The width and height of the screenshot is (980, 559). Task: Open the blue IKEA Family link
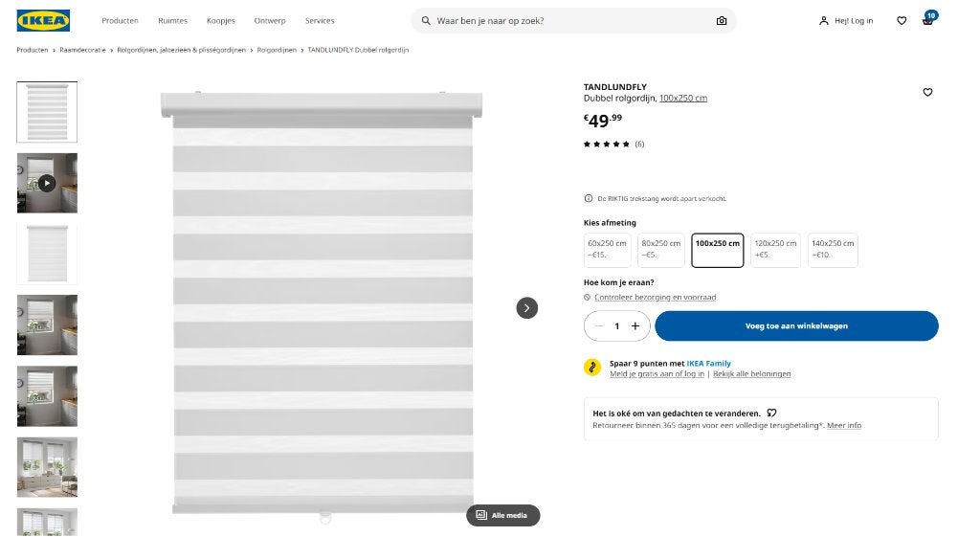click(x=709, y=364)
